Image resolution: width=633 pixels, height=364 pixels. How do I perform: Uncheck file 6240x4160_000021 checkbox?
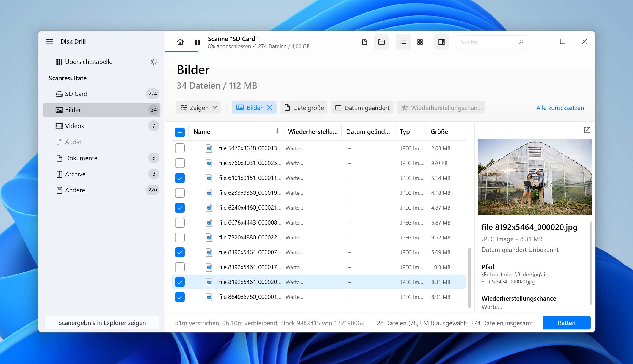180,208
